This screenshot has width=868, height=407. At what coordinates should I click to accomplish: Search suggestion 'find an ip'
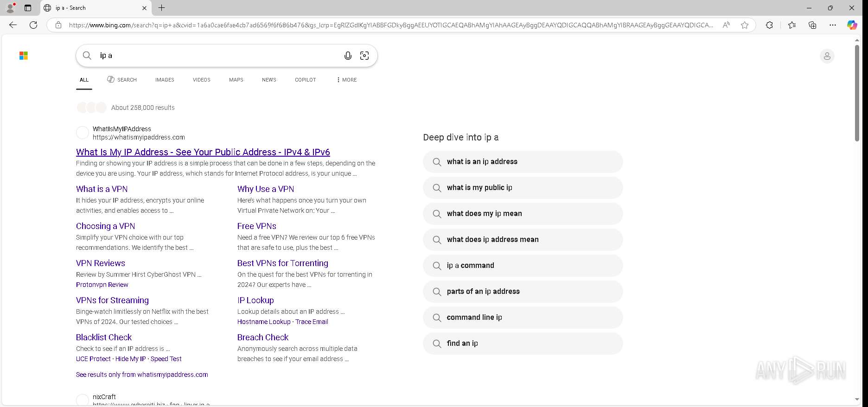pos(523,343)
